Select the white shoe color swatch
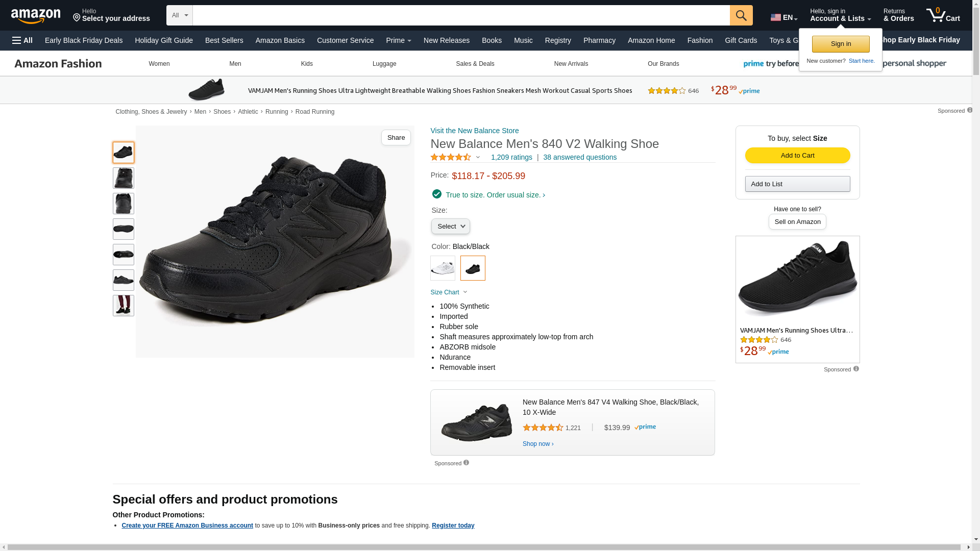This screenshot has height=551, width=980. pos(443,268)
